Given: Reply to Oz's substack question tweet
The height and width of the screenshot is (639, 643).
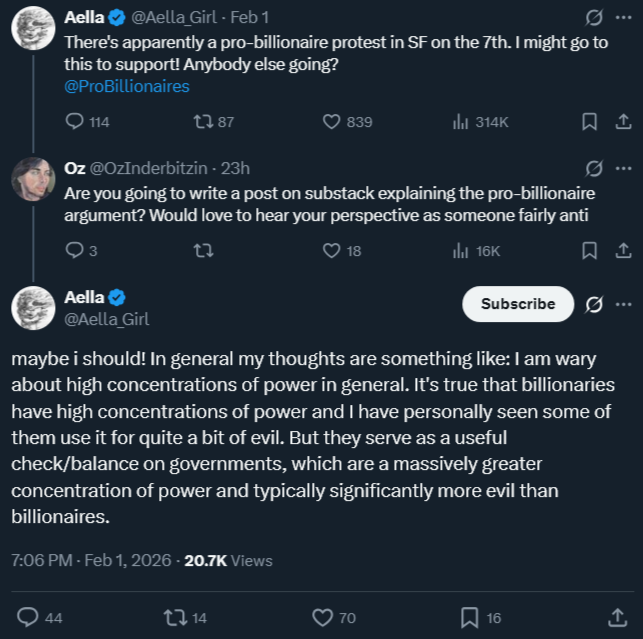Looking at the screenshot, I should point(74,251).
